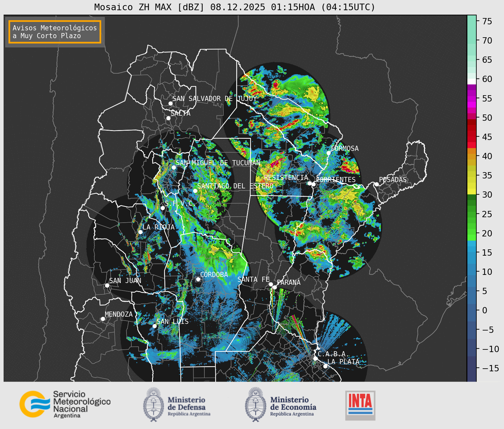The height and width of the screenshot is (429, 504).
Task: Click the C.A.B.A. label
Action: pos(334,354)
